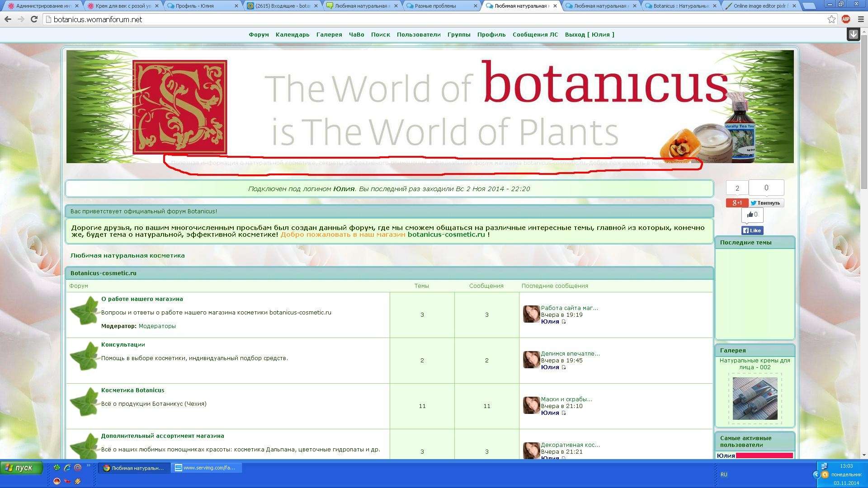The width and height of the screenshot is (868, 488).
Task: Click Выход [ Юлия ] to log out
Action: point(590,35)
